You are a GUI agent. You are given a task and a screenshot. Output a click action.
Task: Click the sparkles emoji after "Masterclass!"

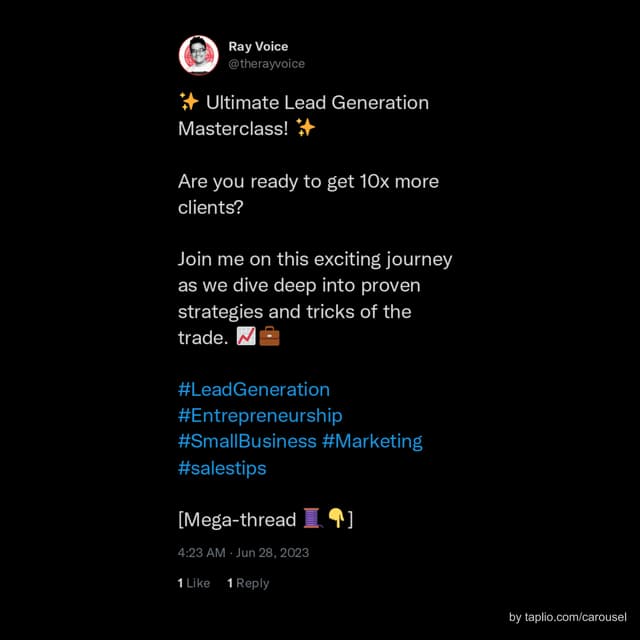click(306, 128)
